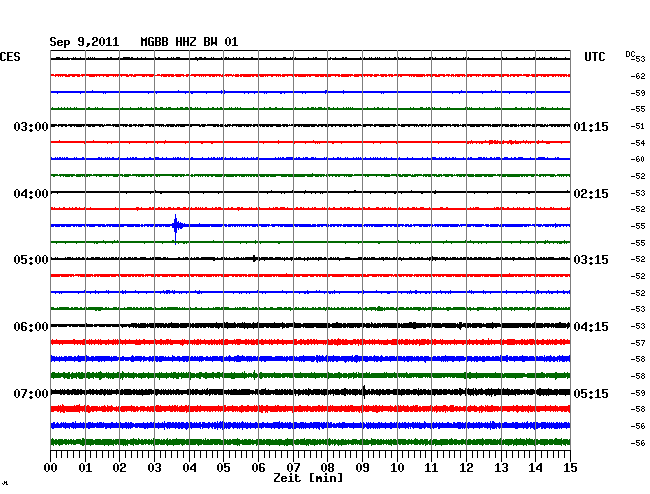This screenshot has width=650, height=494.
Task: Click the "04" minute axis label
Action: point(189,468)
